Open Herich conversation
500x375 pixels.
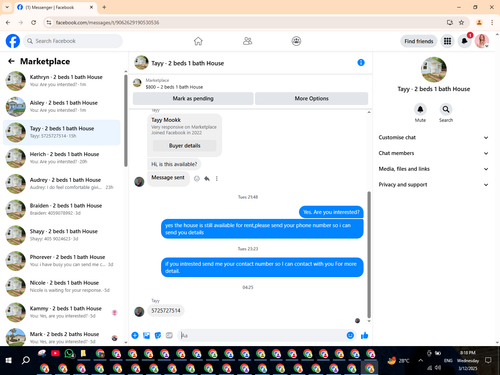62,158
